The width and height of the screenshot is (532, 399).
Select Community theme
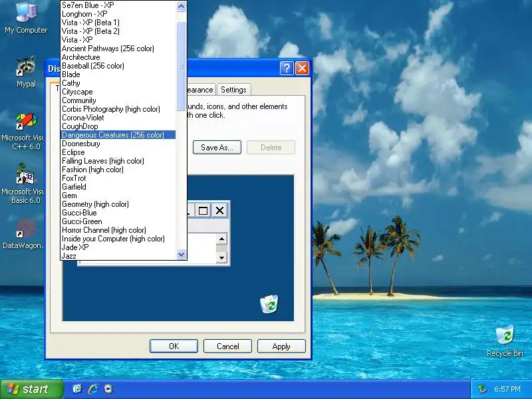coord(118,100)
